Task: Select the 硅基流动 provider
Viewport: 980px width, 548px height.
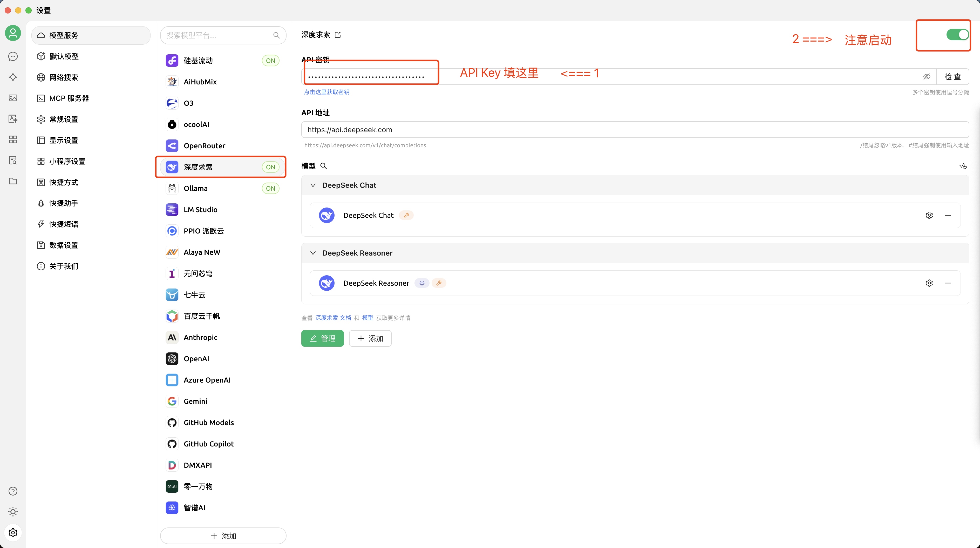Action: point(223,61)
